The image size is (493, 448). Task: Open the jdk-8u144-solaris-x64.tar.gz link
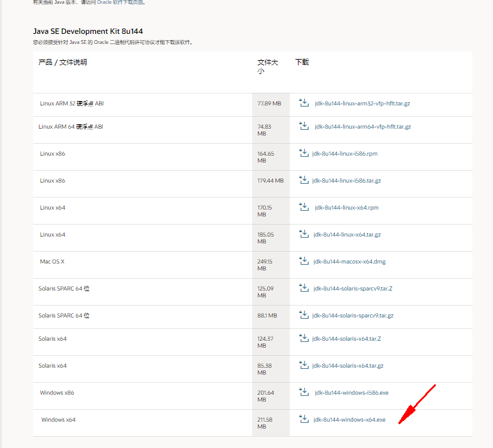click(x=347, y=366)
